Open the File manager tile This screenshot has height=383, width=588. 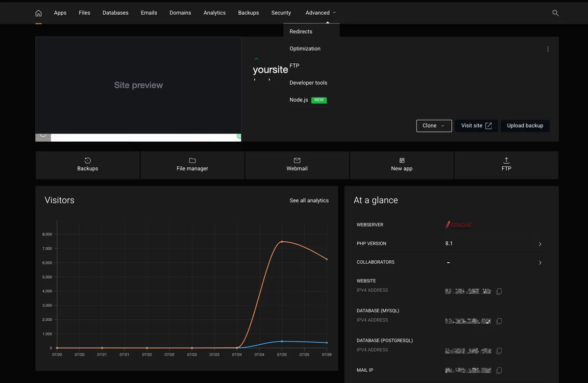[x=193, y=165]
